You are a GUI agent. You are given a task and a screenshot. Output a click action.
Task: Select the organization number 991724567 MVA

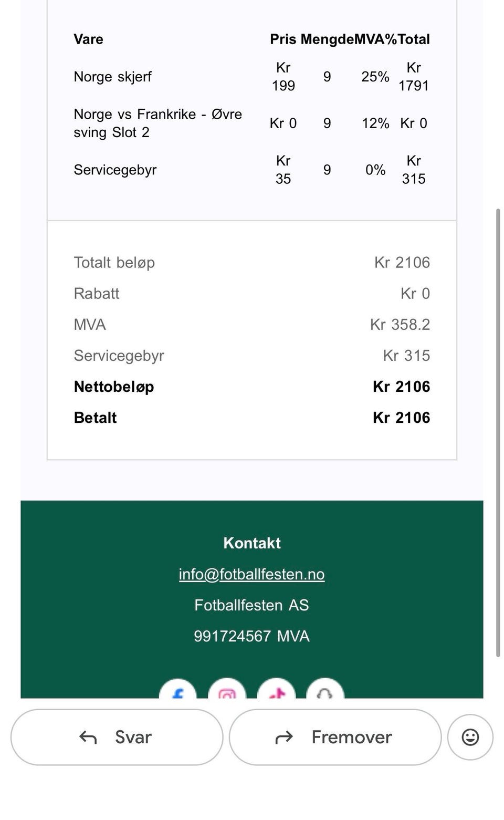tap(251, 636)
